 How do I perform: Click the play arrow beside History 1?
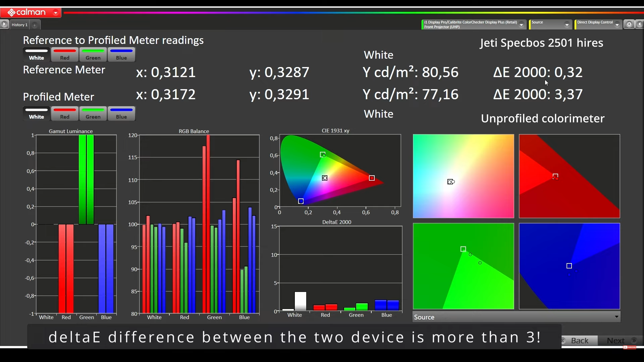[4, 24]
